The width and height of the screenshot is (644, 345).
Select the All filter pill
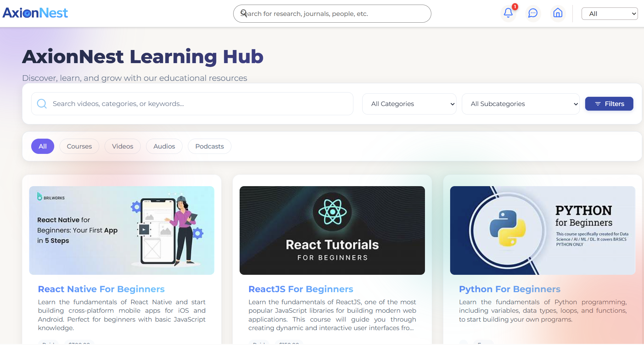(x=43, y=146)
